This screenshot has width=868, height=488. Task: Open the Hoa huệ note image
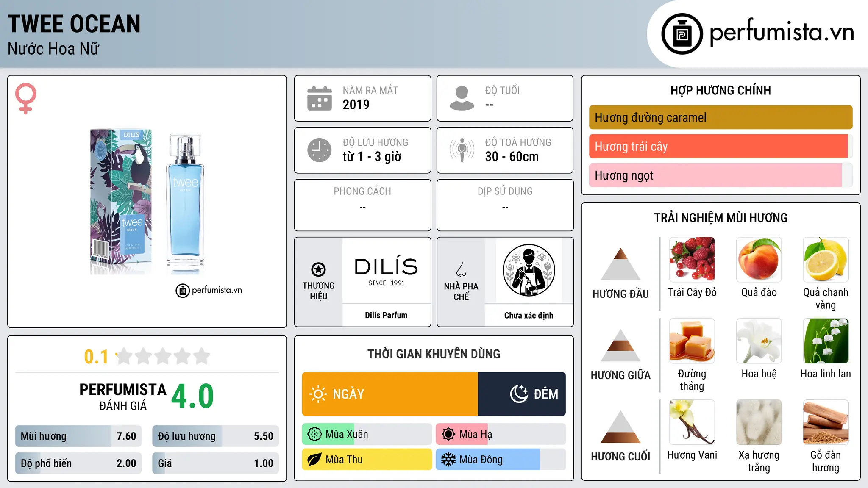click(759, 341)
